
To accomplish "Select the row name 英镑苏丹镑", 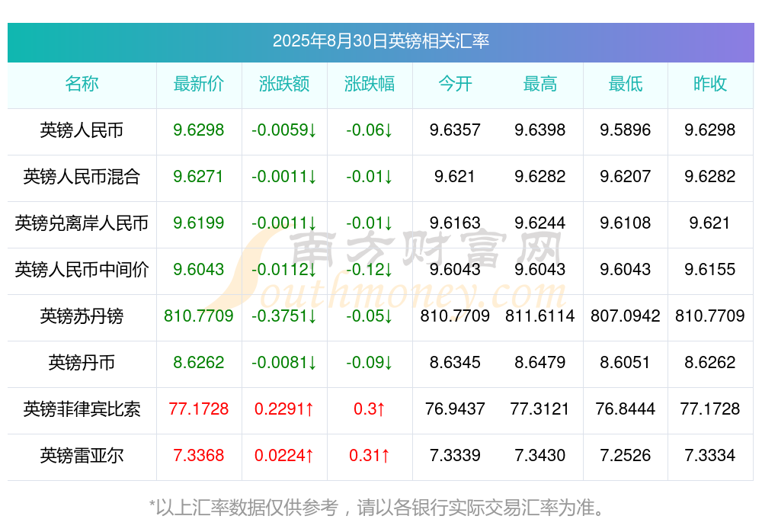I will pyautogui.click(x=82, y=316).
